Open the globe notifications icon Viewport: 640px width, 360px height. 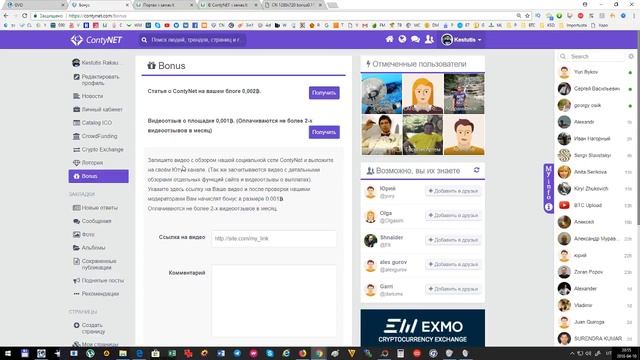[402, 39]
